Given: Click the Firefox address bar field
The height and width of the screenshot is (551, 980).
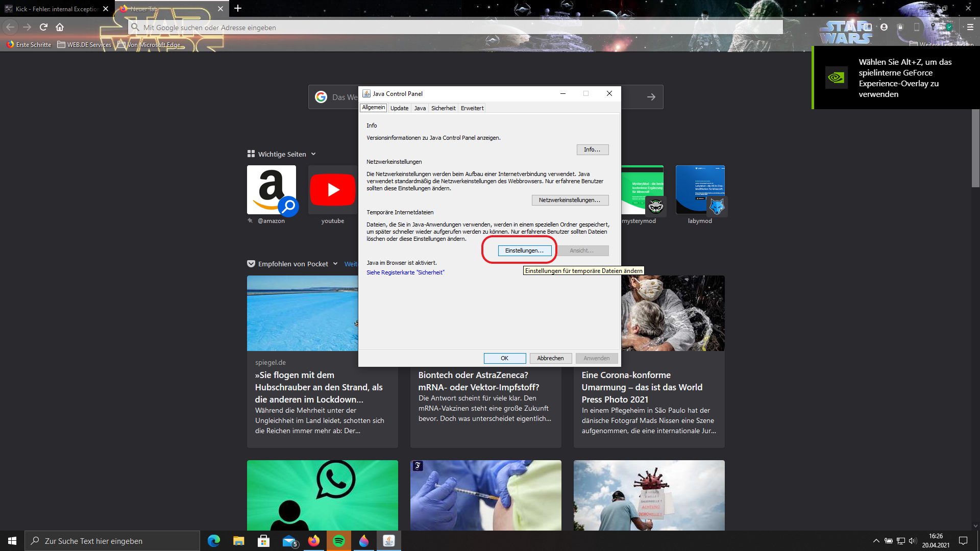Looking at the screenshot, I should (x=455, y=28).
